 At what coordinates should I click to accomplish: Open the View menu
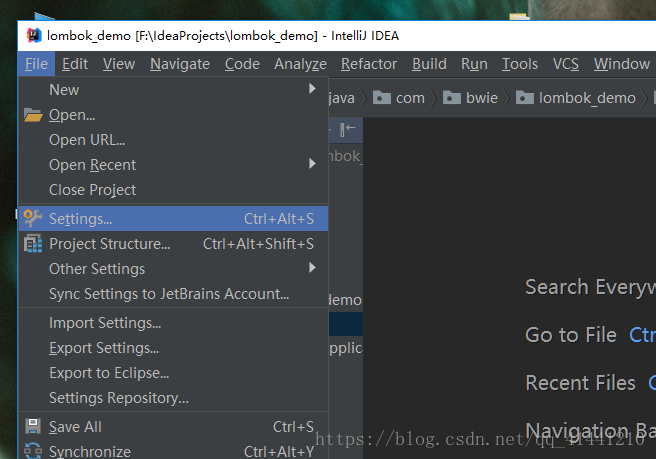[119, 64]
